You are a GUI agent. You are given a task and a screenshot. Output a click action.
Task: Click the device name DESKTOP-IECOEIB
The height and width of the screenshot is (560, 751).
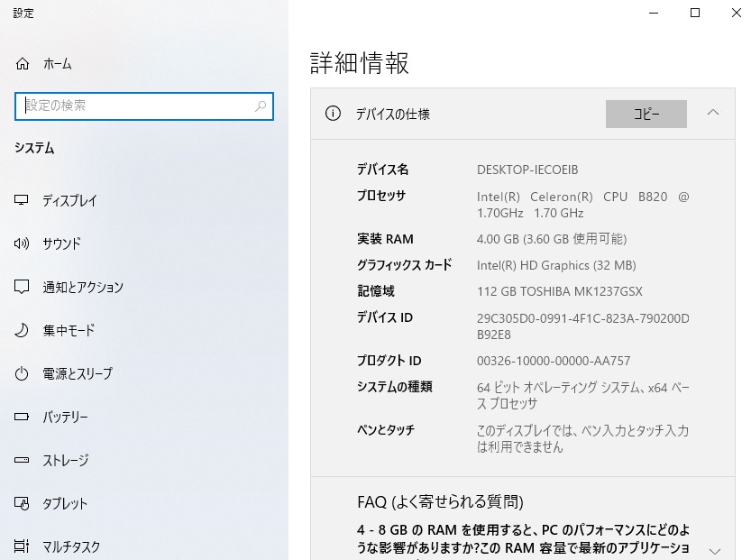coord(527,170)
